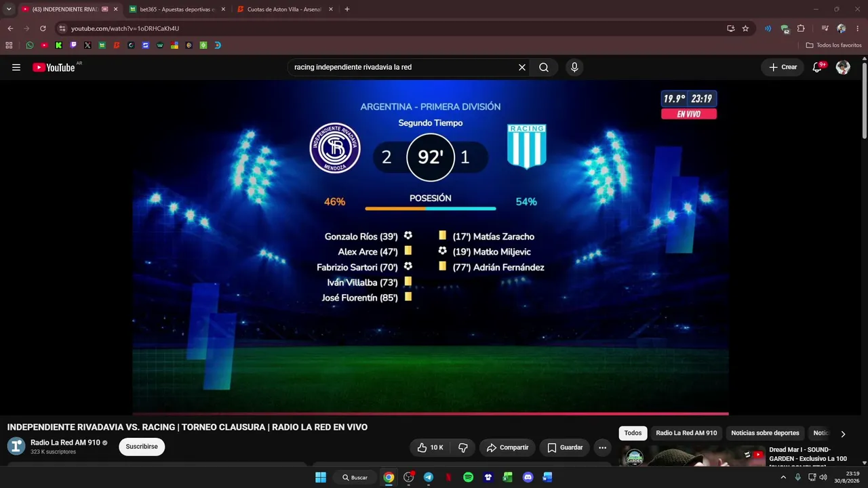Image resolution: width=868 pixels, height=488 pixels.
Task: Open Chrome three-dot menu
Action: [x=858, y=28]
